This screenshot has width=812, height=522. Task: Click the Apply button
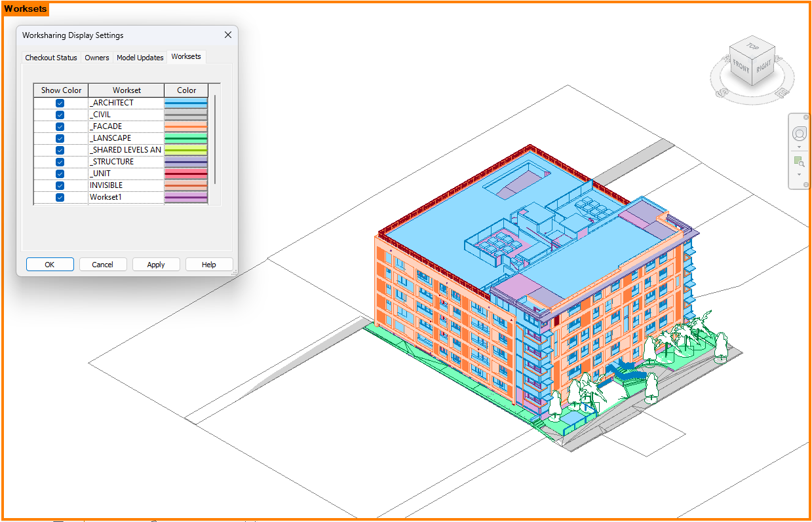pos(156,265)
